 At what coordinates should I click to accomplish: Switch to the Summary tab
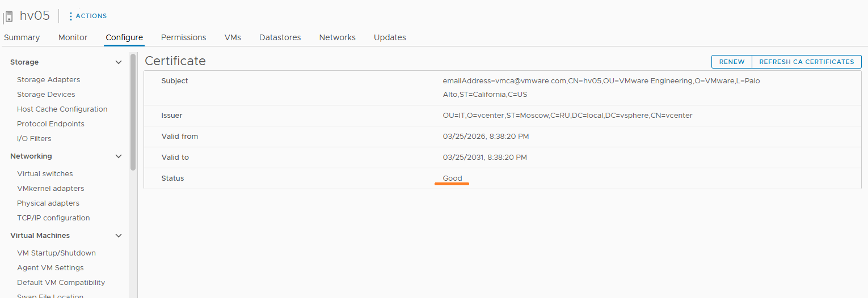22,37
